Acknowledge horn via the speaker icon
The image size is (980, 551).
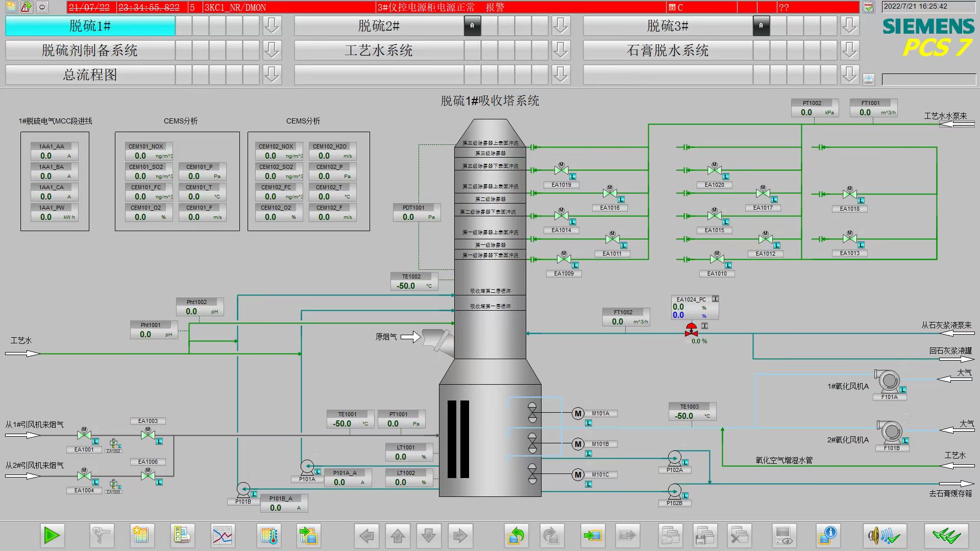pyautogui.click(x=885, y=535)
